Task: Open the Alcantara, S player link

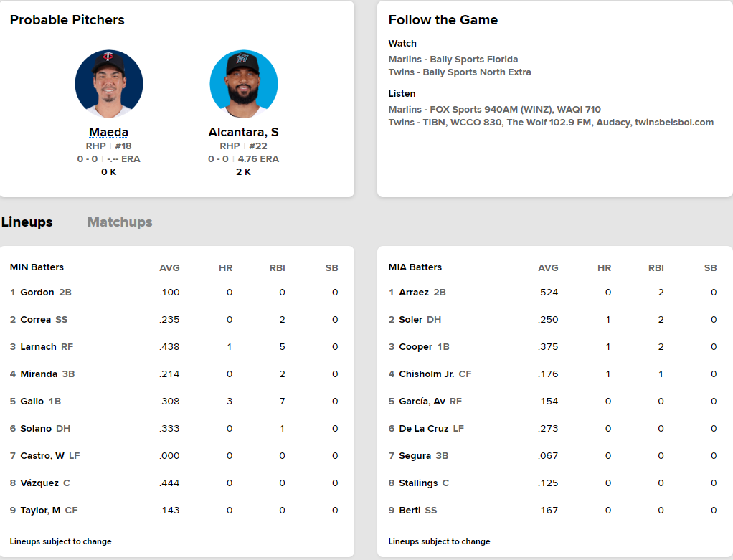Action: (x=243, y=132)
